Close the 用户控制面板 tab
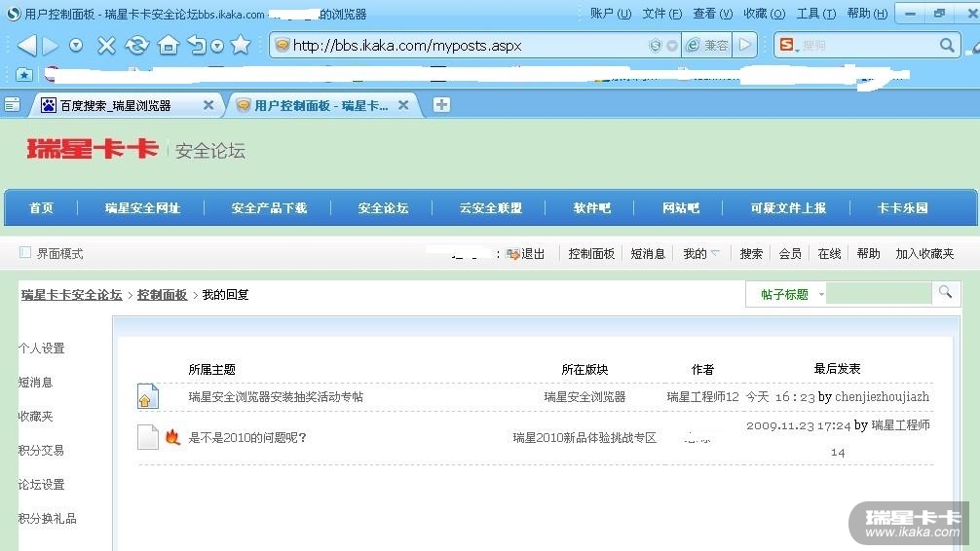980x551 pixels. [x=403, y=105]
